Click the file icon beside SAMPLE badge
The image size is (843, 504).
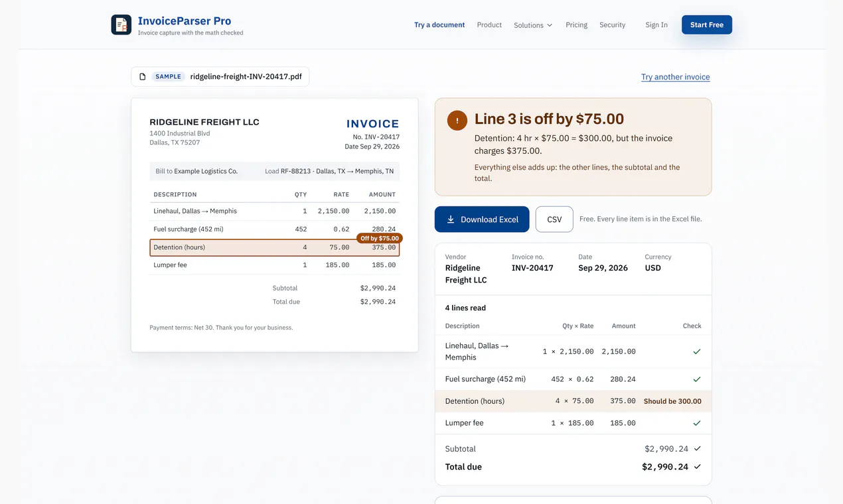(142, 77)
